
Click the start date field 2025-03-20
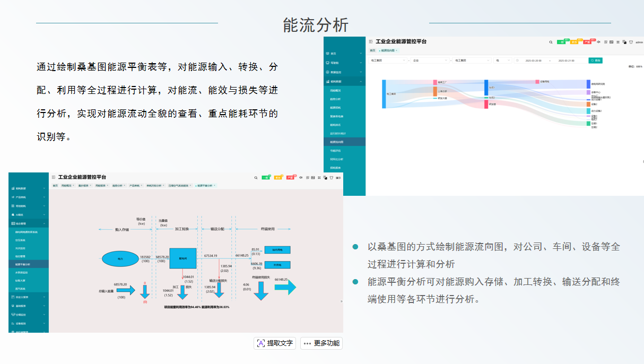tap(533, 60)
